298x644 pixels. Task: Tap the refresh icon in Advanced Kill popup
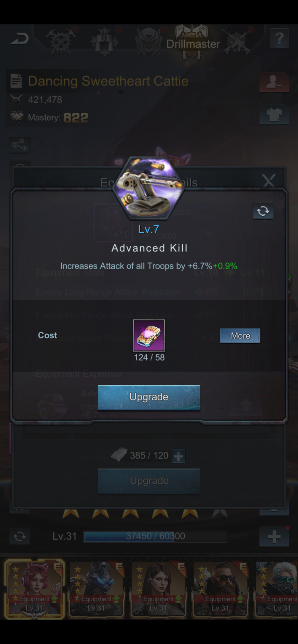[263, 211]
